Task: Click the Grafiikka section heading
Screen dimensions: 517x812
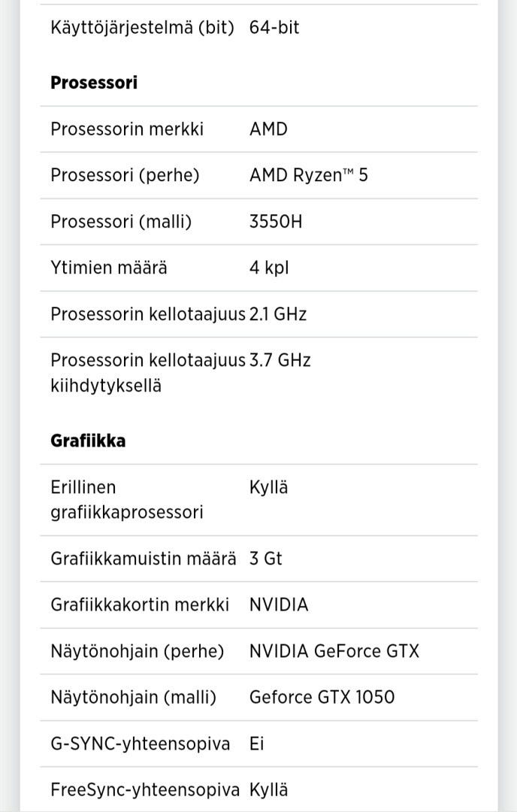Action: pyautogui.click(x=88, y=441)
